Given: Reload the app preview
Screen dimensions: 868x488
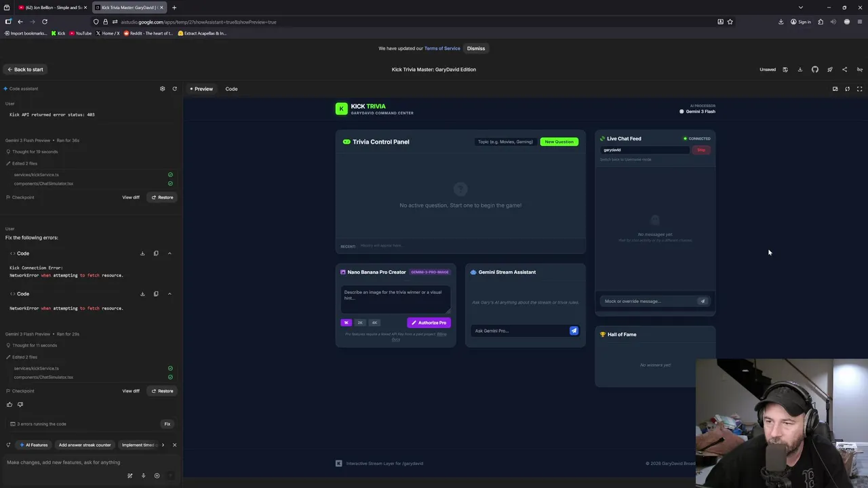Looking at the screenshot, I should [x=848, y=89].
